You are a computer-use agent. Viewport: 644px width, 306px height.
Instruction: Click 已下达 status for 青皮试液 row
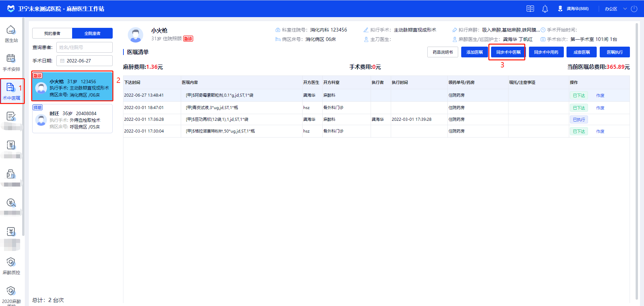[579, 108]
